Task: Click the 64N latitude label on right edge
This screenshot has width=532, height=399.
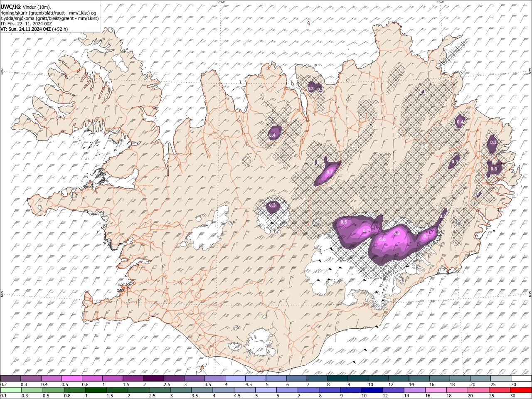Action: [x=530, y=293]
